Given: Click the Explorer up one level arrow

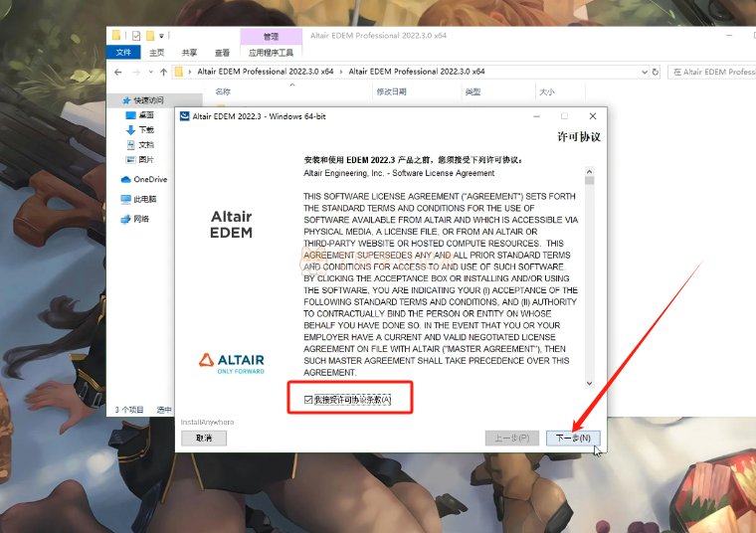Looking at the screenshot, I should pyautogui.click(x=163, y=72).
